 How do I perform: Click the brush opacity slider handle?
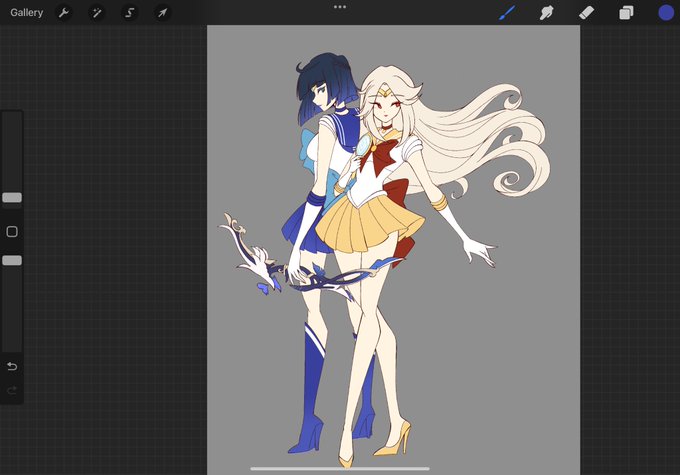[x=12, y=260]
